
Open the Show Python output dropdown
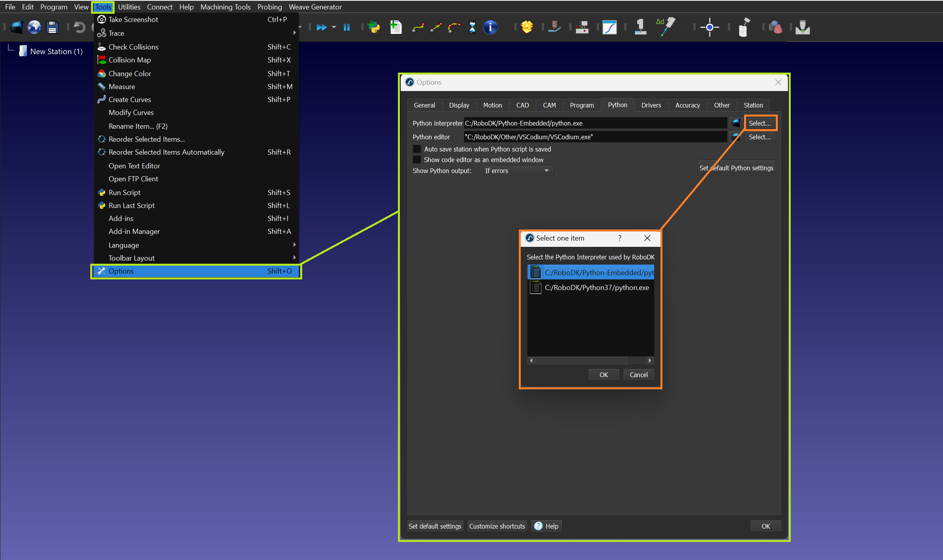pyautogui.click(x=518, y=171)
